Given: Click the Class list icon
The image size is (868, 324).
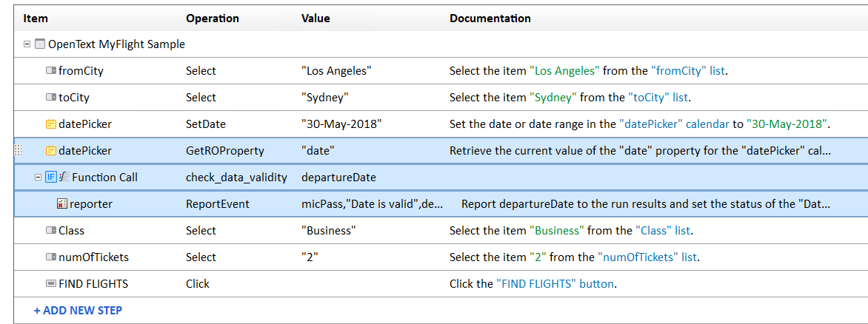Looking at the screenshot, I should pyautogui.click(x=50, y=231).
